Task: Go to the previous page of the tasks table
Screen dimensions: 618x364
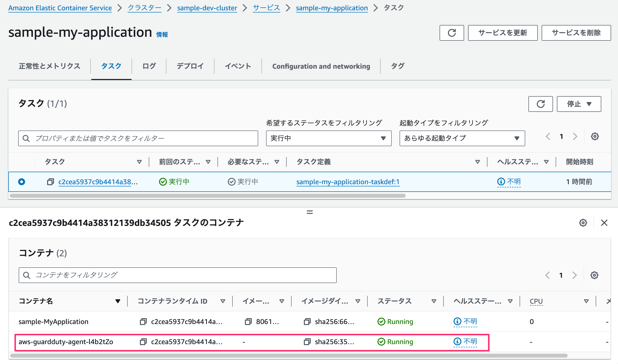Action: (548, 136)
